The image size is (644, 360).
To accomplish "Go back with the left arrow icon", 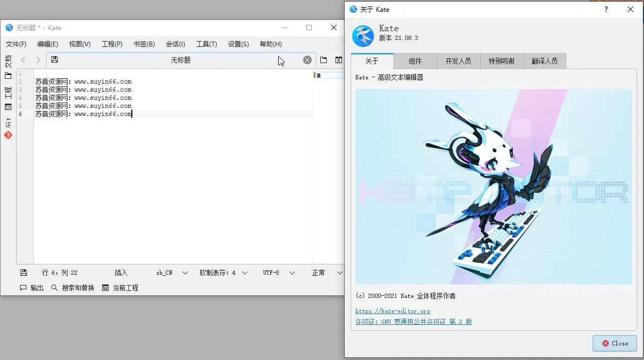I will [23, 60].
